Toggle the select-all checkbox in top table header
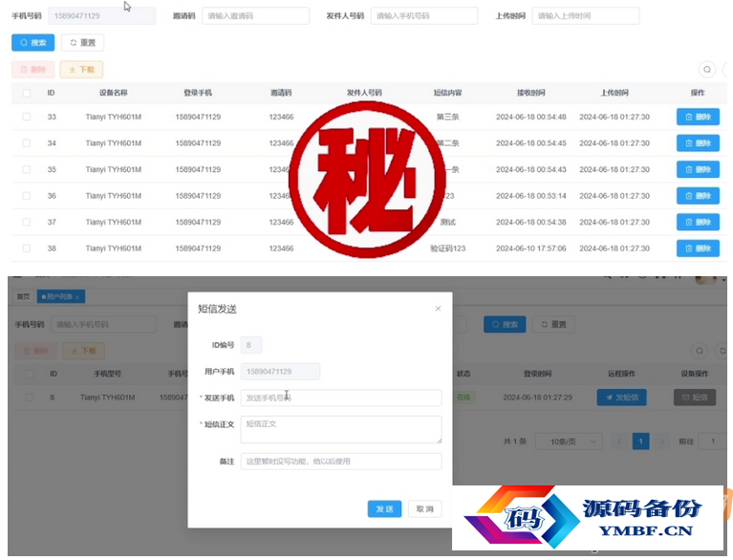 27,93
